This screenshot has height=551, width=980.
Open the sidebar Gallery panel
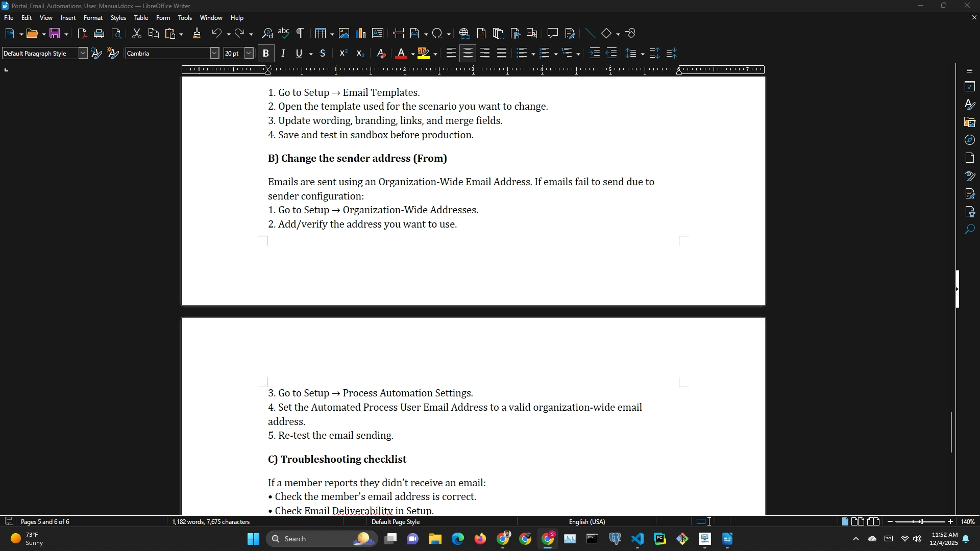(x=970, y=122)
